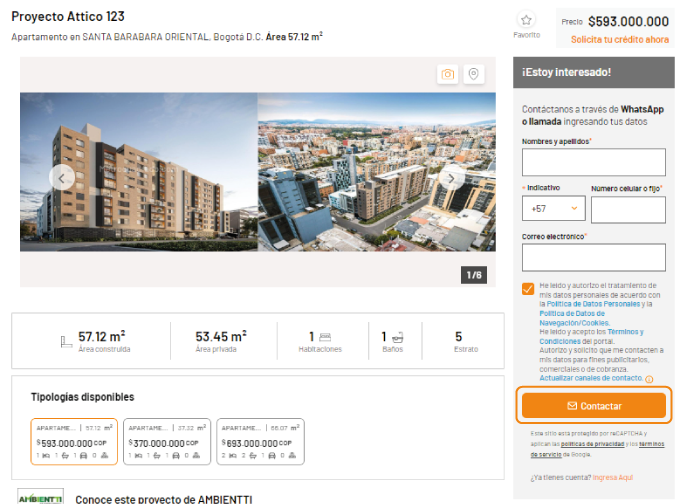Image resolution: width=680 pixels, height=504 pixels.
Task: Expand the +57 Indicativo country code dropdown
Action: pyautogui.click(x=553, y=208)
